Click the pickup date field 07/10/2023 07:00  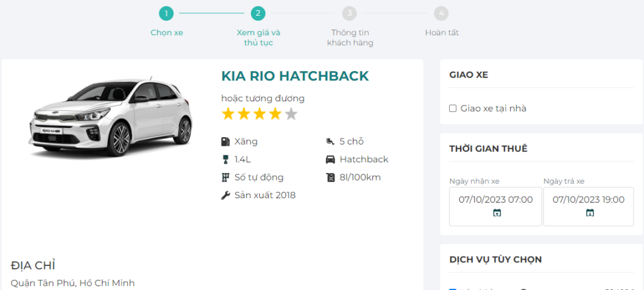[496, 200]
